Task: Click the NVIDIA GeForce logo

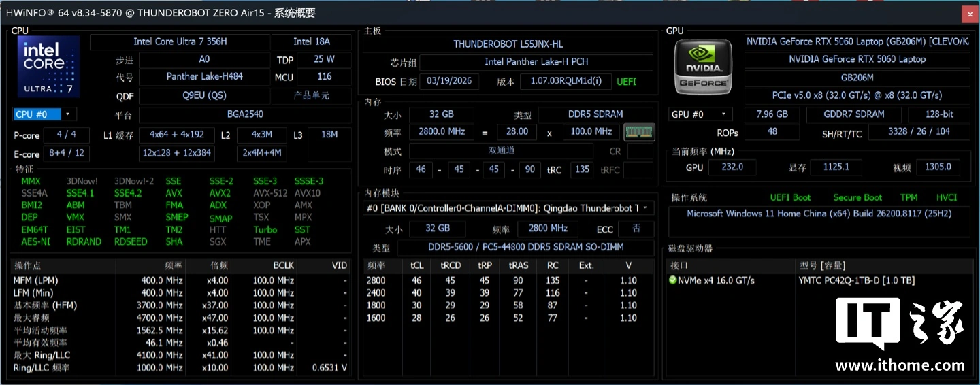Action: tap(704, 67)
